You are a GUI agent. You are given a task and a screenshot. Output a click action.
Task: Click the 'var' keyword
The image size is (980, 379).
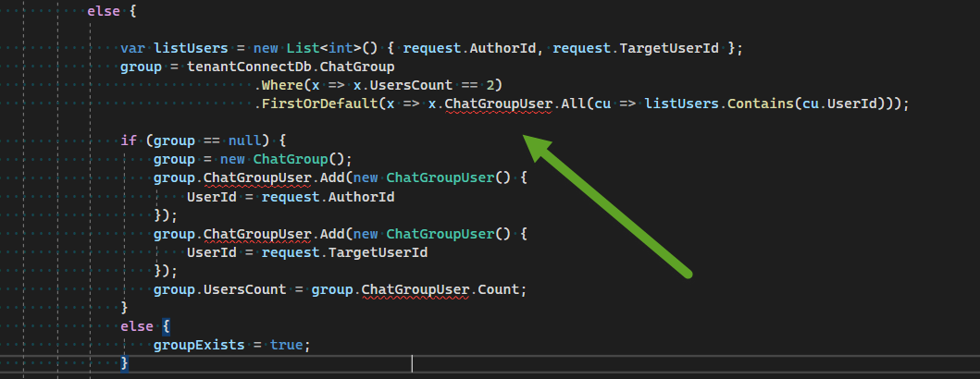[133, 48]
